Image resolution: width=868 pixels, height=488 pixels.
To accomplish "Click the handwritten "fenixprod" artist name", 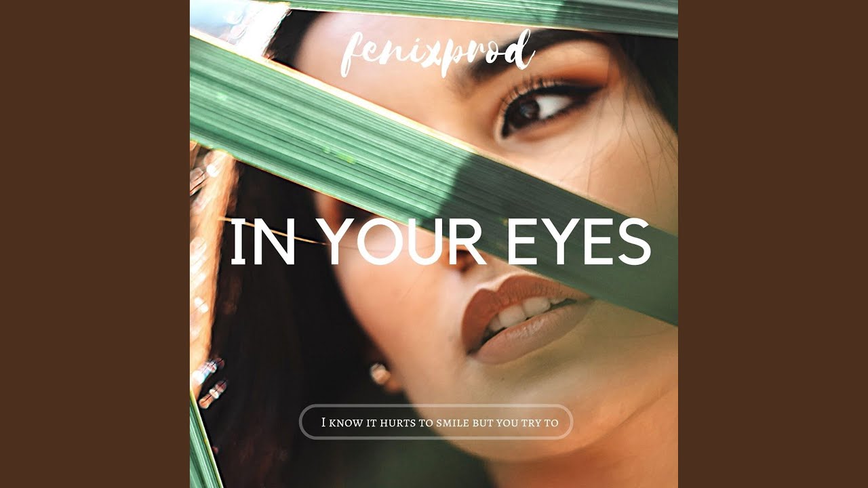I will 436,51.
